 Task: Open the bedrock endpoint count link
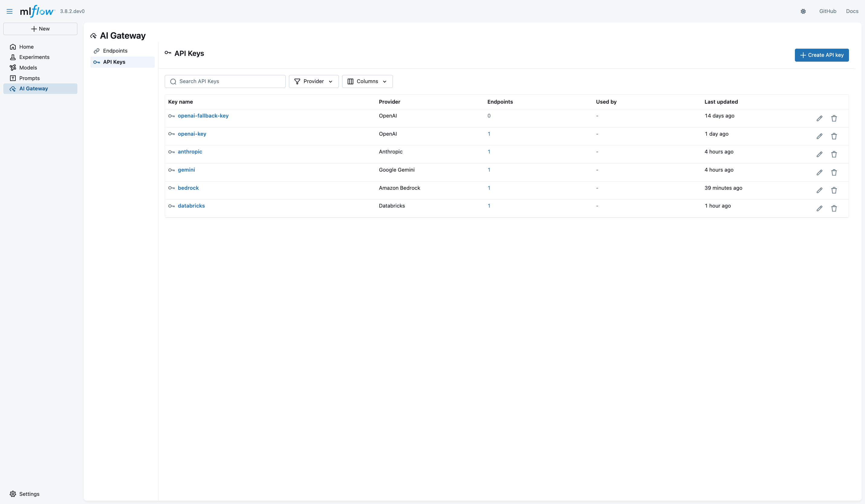click(x=489, y=188)
